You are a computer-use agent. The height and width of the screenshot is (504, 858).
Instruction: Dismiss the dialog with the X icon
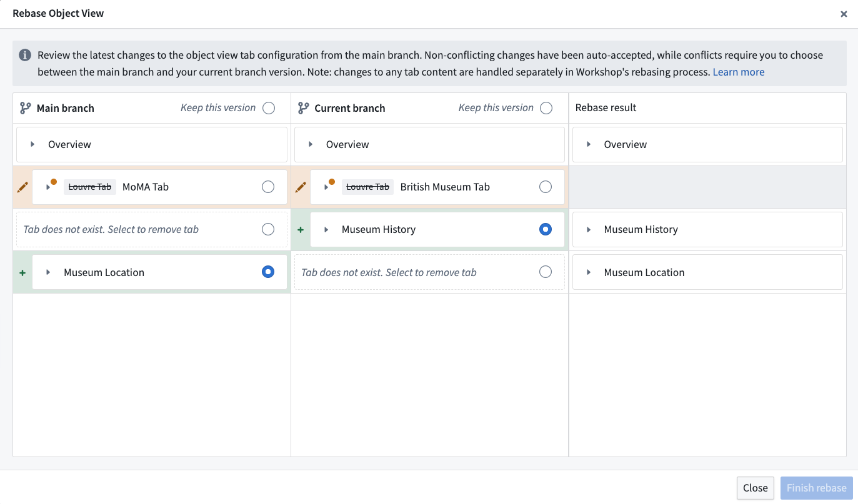tap(843, 14)
